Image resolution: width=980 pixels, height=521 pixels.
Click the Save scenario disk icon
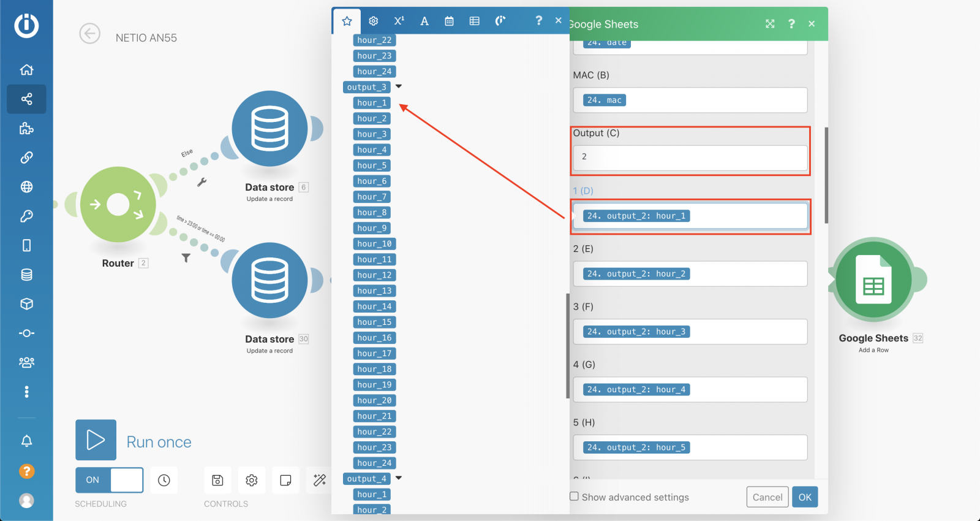point(217,481)
